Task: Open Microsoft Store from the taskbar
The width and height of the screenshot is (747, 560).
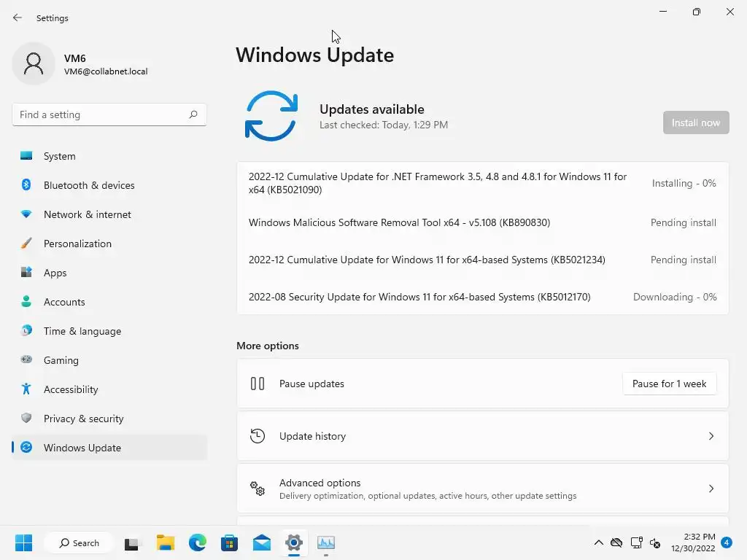Action: (x=229, y=542)
